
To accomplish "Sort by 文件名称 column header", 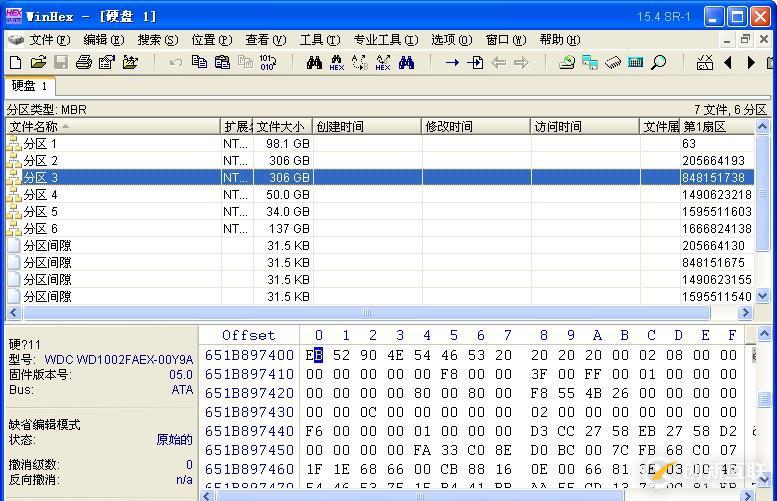I will point(113,126).
